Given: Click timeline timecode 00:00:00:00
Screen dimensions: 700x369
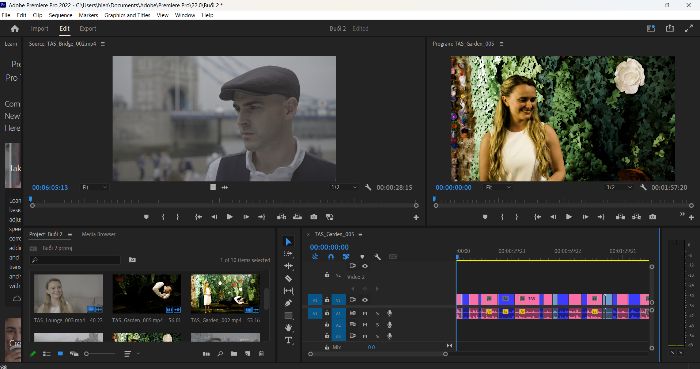Looking at the screenshot, I should coord(329,247).
